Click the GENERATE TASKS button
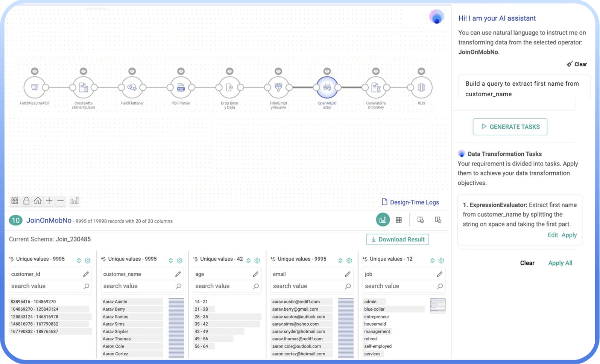Viewport: 600px width, 364px height. point(510,127)
